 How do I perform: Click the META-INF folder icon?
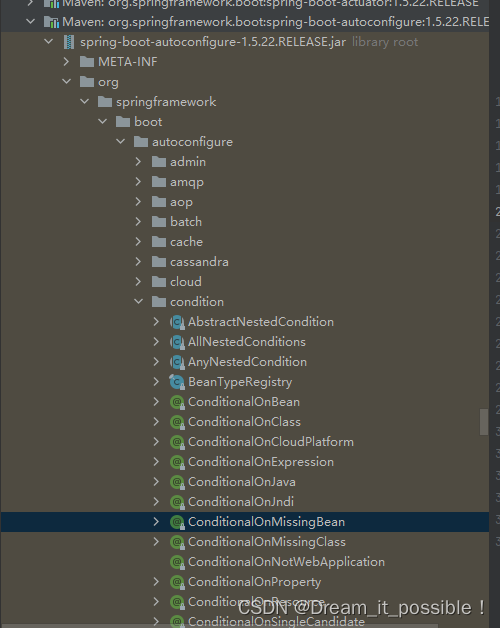(87, 62)
